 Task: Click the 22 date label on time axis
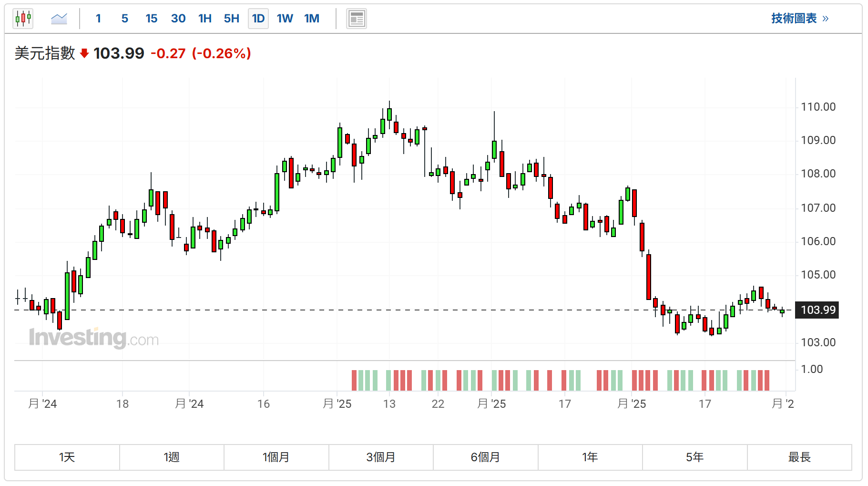(438, 404)
